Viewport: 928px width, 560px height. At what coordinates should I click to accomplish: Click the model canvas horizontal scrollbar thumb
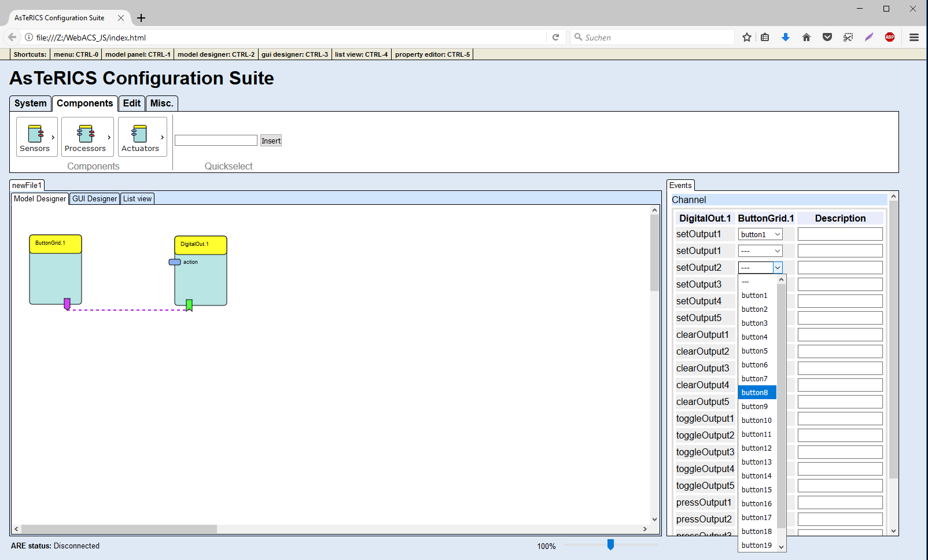(119, 529)
